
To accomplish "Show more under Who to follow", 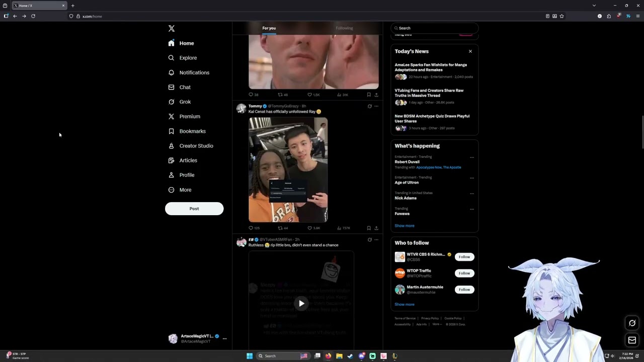I will coord(405,304).
